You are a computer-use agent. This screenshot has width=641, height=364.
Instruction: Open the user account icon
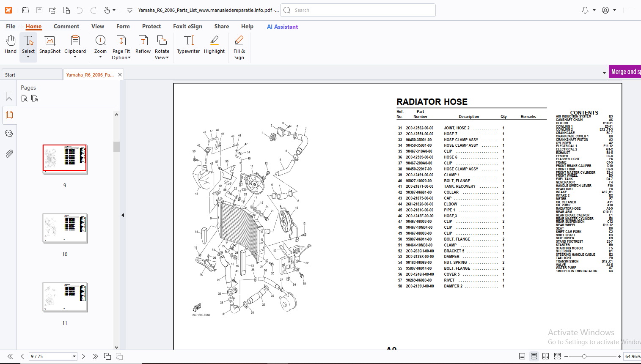(x=605, y=10)
